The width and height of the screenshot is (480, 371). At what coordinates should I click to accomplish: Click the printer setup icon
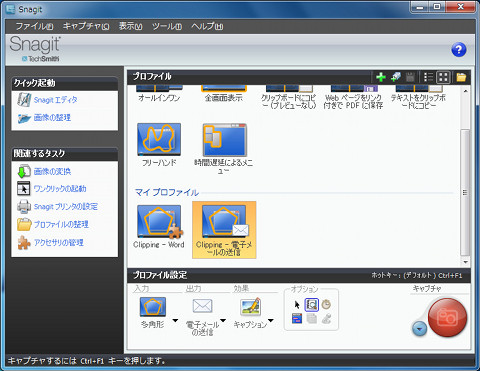point(24,206)
